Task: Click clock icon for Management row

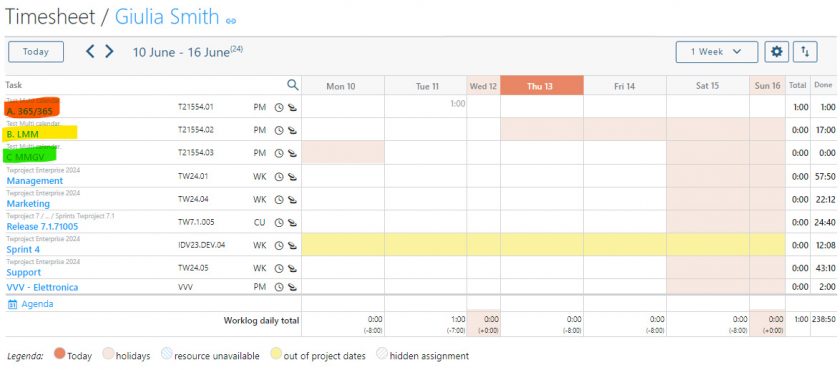Action: (279, 177)
